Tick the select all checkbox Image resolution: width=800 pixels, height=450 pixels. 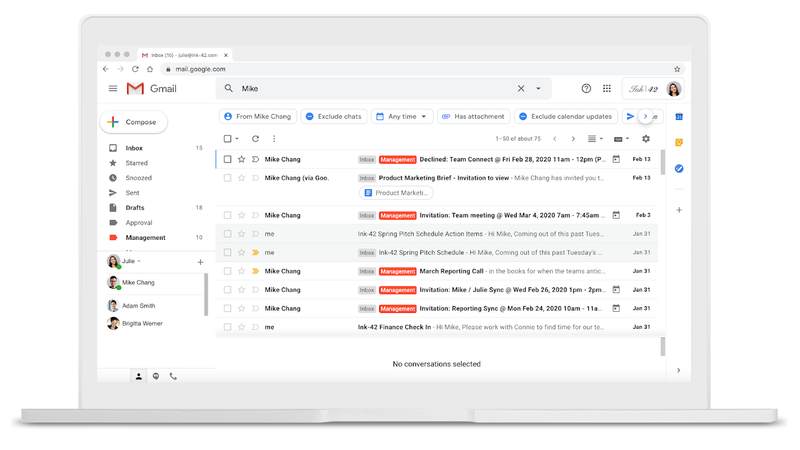[x=228, y=139]
